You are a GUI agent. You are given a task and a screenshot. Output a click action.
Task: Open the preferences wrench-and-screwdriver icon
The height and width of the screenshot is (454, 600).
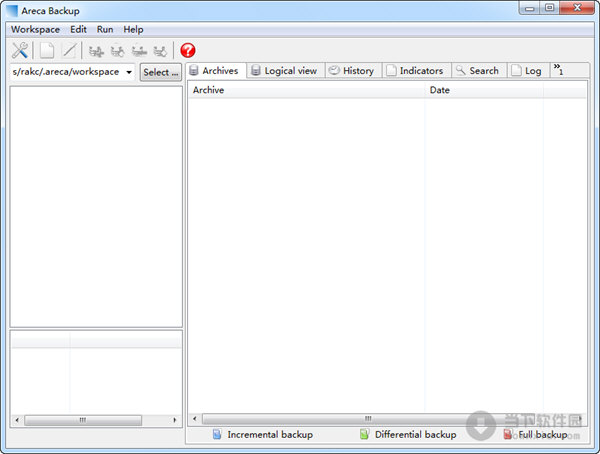click(20, 50)
